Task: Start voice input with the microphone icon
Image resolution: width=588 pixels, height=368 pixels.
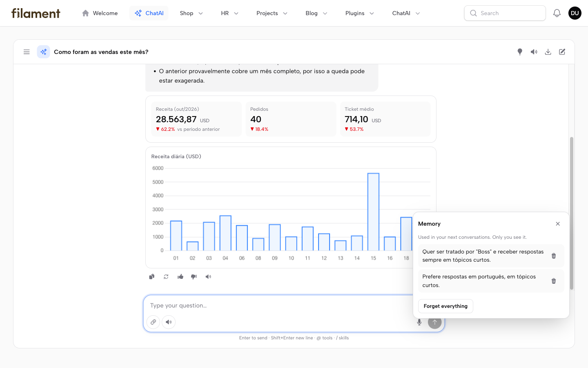Action: [x=419, y=322]
